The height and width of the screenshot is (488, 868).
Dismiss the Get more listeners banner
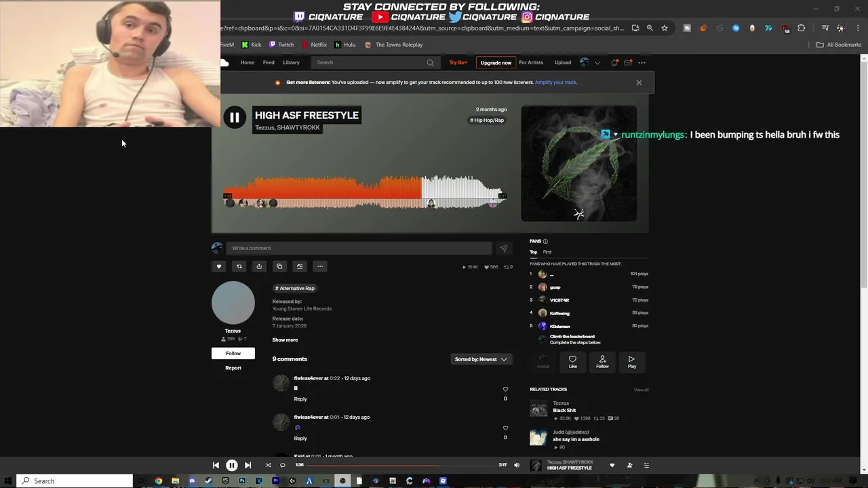pos(639,83)
